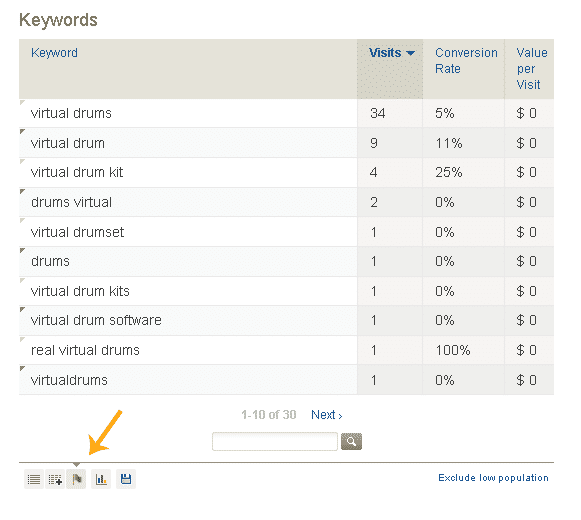Open the bar chart visualization icon

101,479
